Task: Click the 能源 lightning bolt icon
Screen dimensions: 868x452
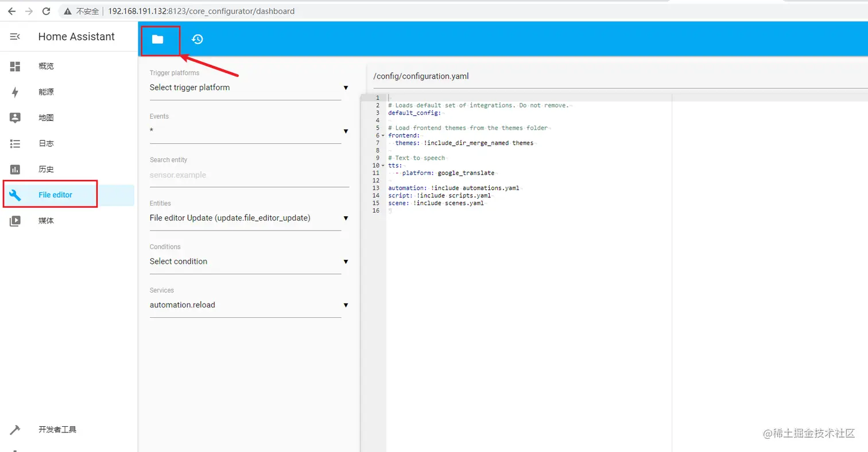Action: coord(15,92)
